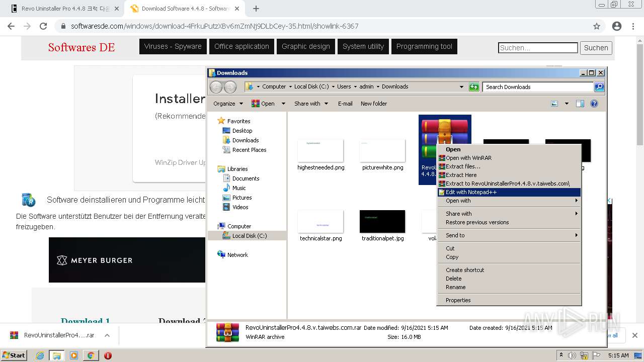Expand the address bar history dropdown
Image resolution: width=644 pixels, height=362 pixels.
click(x=461, y=87)
